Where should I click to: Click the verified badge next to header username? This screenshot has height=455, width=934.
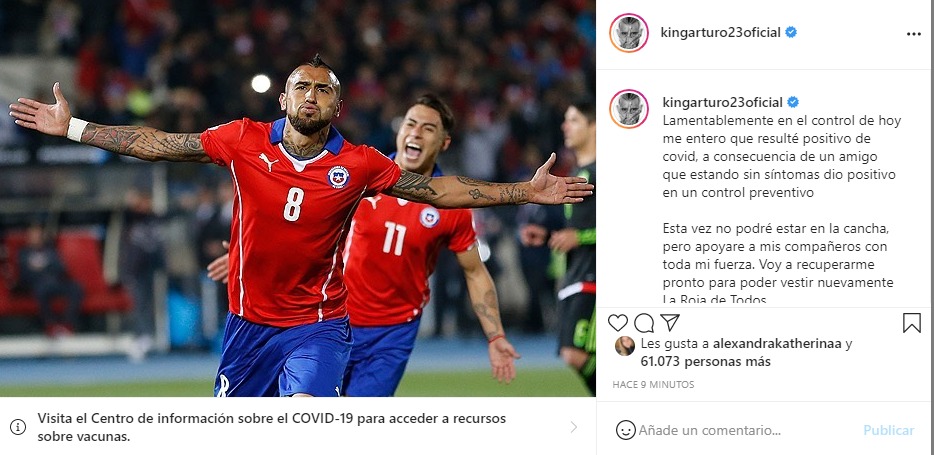click(x=791, y=33)
